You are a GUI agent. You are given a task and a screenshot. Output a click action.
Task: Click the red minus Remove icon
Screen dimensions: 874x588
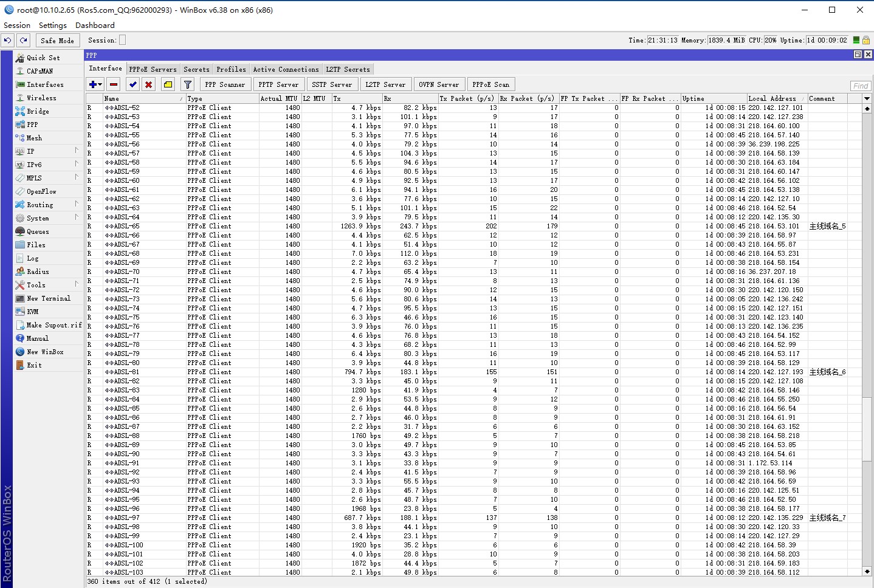[x=114, y=84]
